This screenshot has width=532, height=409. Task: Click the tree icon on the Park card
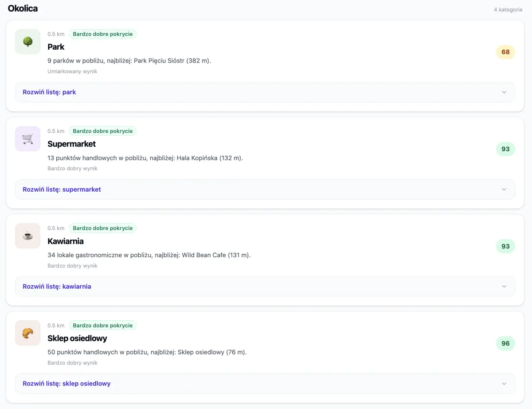coord(27,42)
